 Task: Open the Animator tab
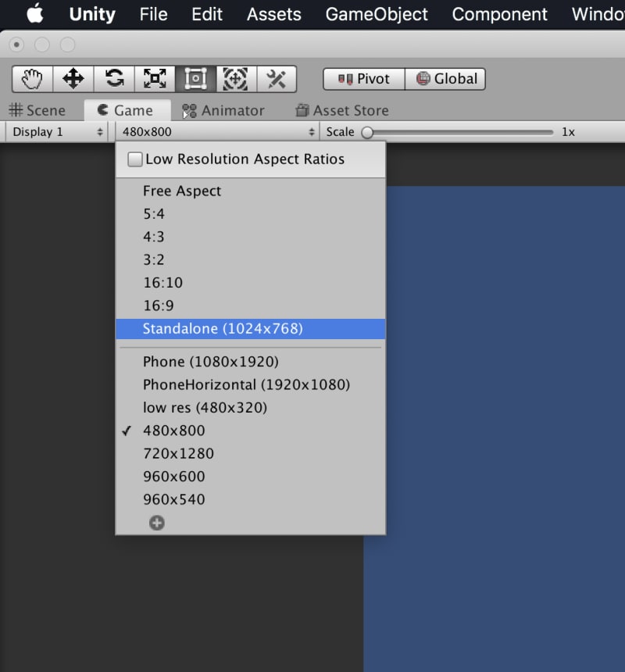pyautogui.click(x=223, y=111)
